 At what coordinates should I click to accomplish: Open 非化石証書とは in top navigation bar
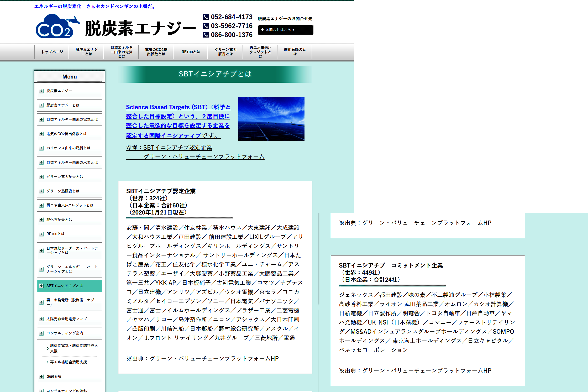coord(295,52)
